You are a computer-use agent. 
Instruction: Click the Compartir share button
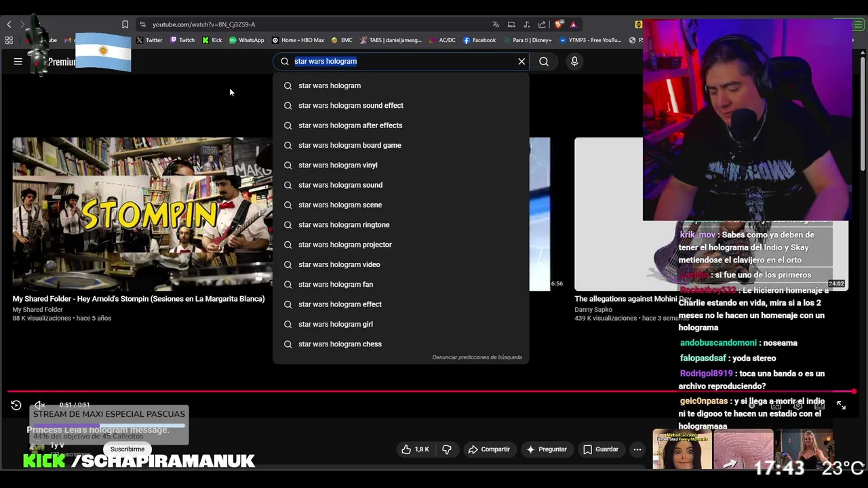coord(488,449)
